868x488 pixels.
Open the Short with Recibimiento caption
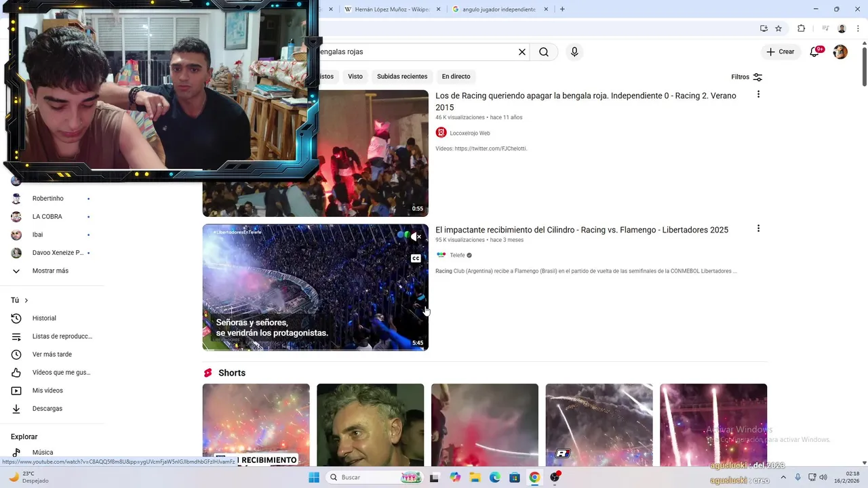pos(256,425)
